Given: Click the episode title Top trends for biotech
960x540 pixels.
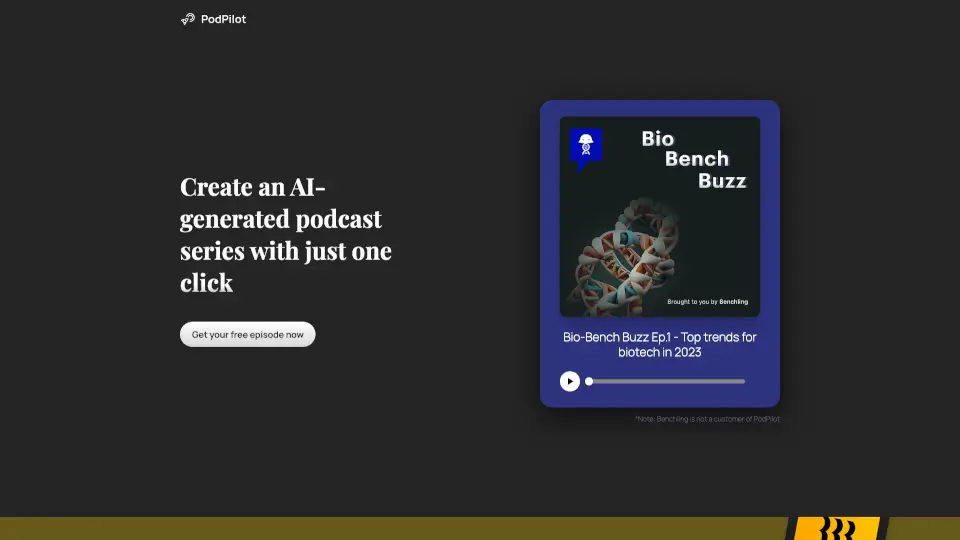Looking at the screenshot, I should click(659, 344).
